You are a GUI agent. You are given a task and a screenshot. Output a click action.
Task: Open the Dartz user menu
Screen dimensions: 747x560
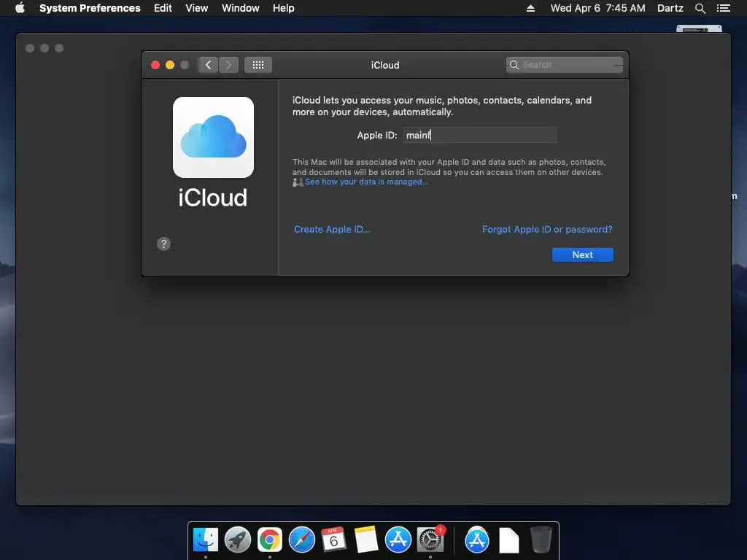click(670, 8)
